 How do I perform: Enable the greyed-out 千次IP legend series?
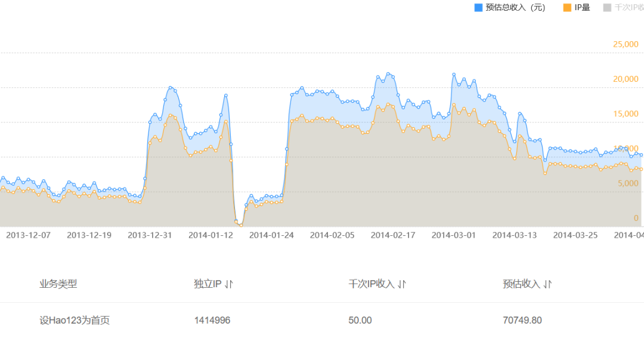624,8
